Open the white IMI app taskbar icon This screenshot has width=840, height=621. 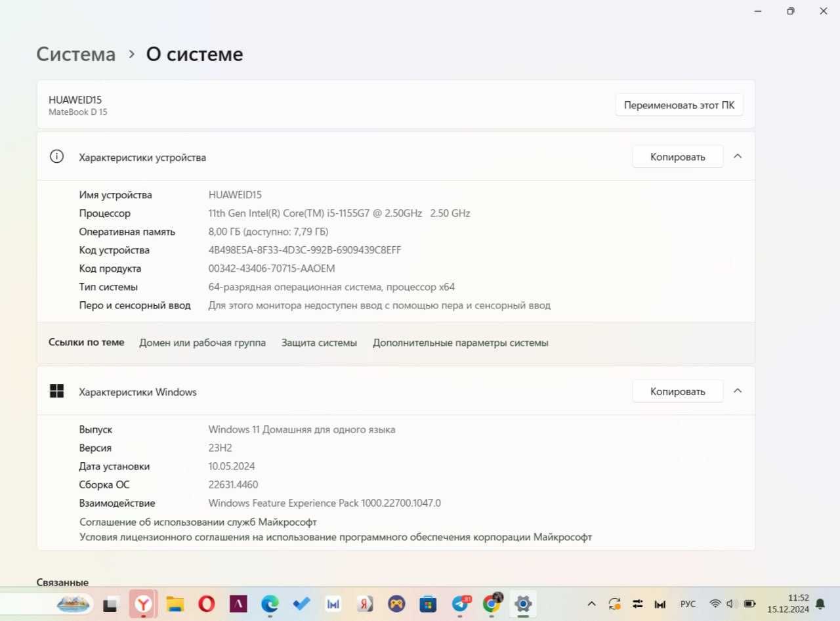tap(333, 604)
